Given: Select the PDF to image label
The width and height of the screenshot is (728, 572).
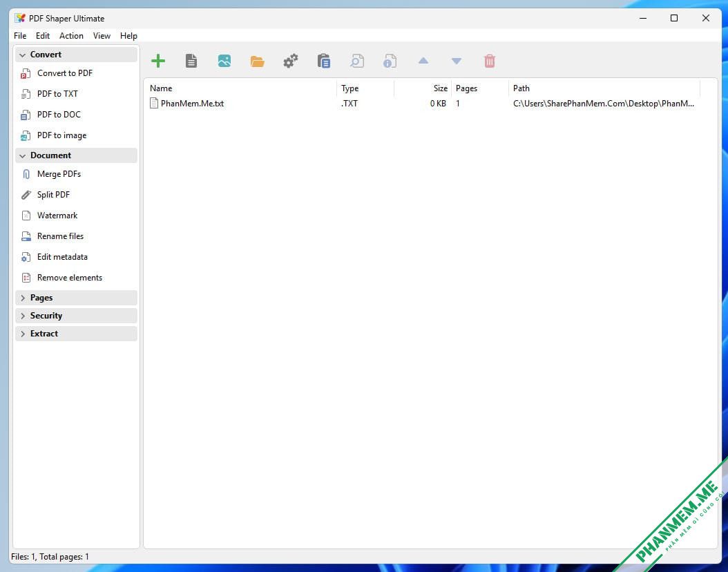Looking at the screenshot, I should (61, 135).
